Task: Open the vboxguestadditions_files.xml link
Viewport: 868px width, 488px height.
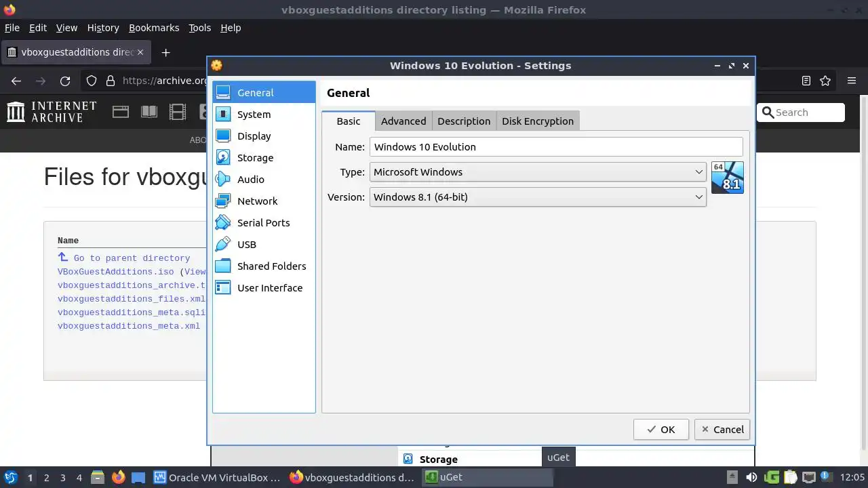Action: pyautogui.click(x=132, y=299)
